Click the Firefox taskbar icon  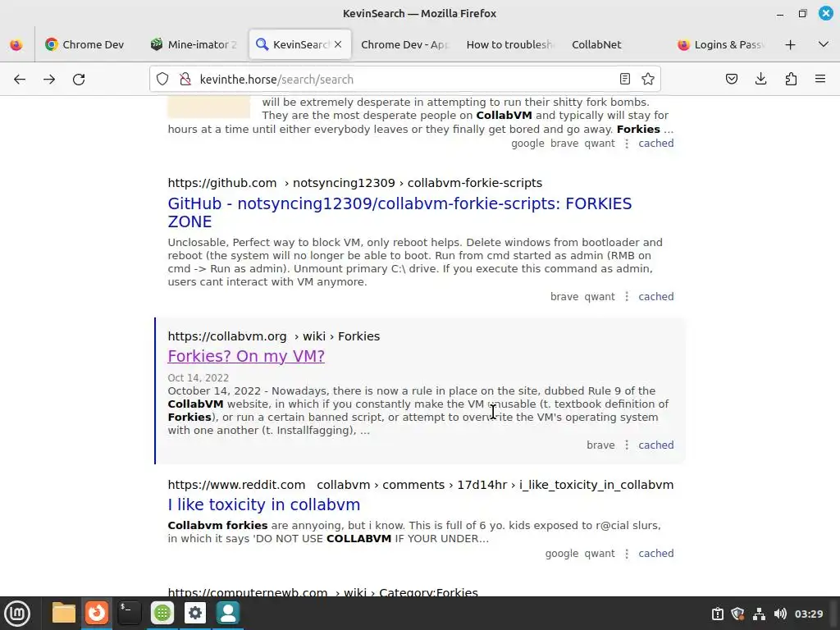pyautogui.click(x=97, y=613)
